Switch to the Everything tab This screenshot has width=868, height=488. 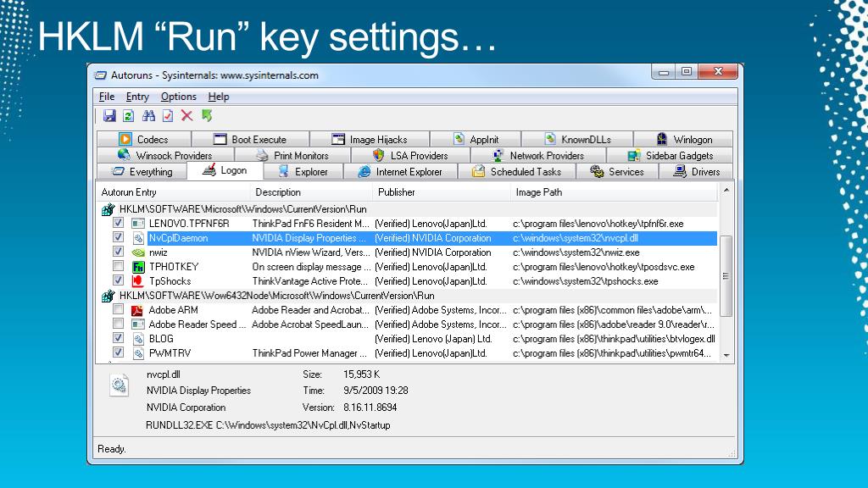click(x=142, y=171)
